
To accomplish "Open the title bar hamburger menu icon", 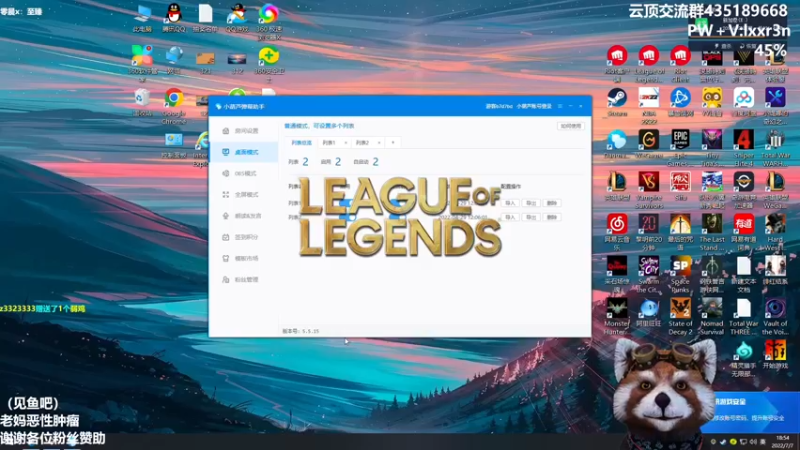I will (x=560, y=106).
